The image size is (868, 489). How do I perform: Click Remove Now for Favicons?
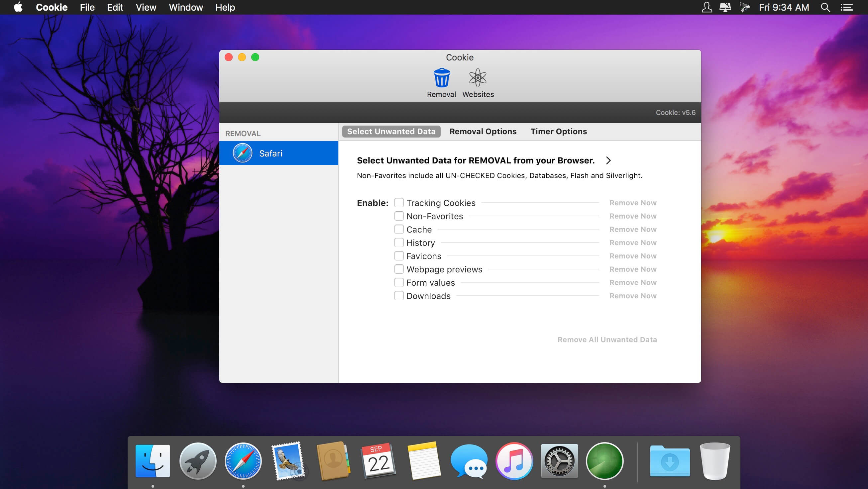pos(633,256)
